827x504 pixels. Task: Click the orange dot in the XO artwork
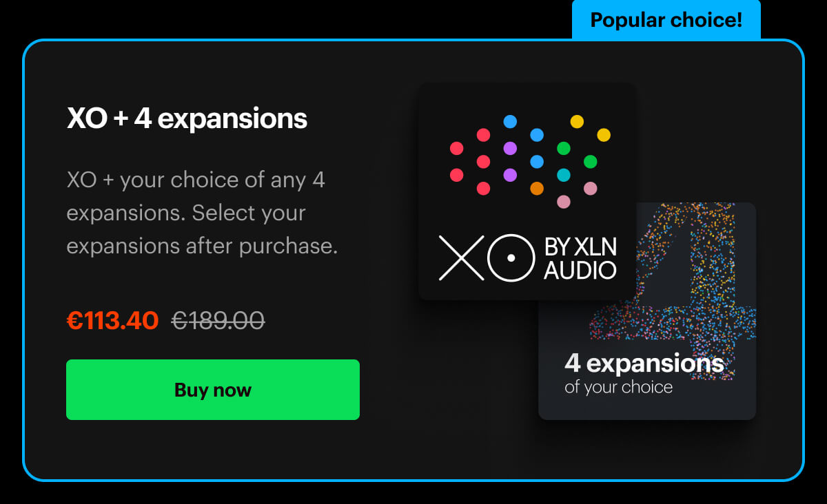[x=537, y=189]
